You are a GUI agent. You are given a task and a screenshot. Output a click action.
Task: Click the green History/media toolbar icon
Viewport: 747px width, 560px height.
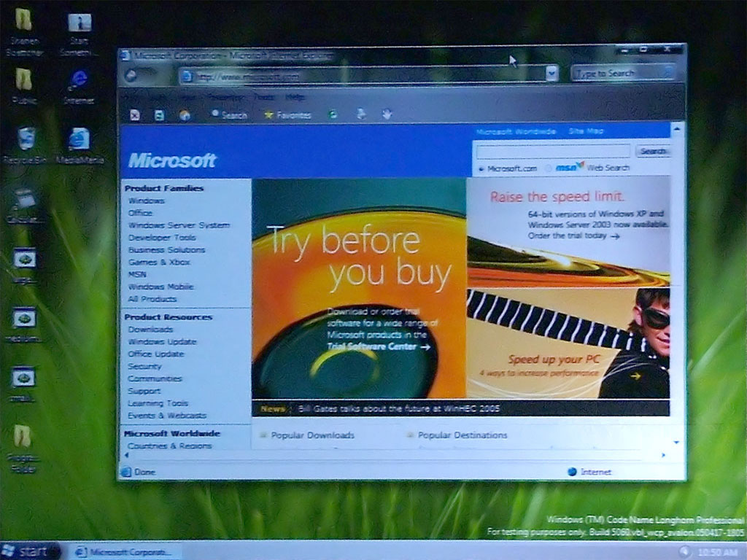click(x=333, y=114)
